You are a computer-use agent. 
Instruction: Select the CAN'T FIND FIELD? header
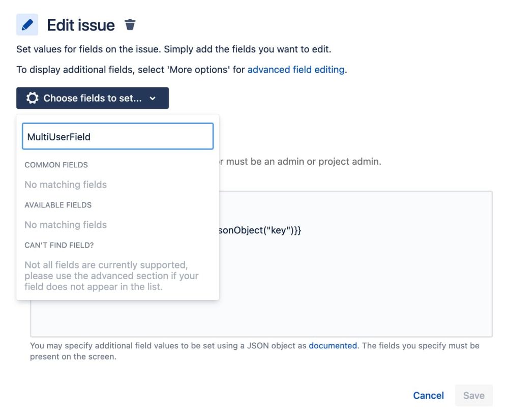[59, 245]
